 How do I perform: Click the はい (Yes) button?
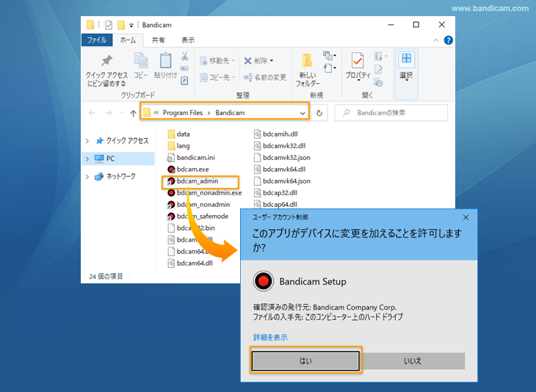[x=305, y=361]
